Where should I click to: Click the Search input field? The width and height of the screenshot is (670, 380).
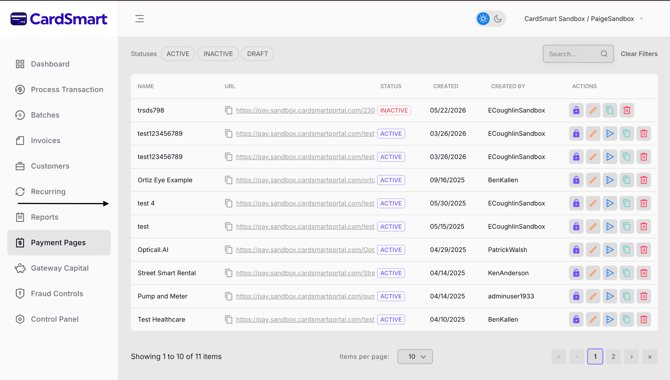pos(578,54)
